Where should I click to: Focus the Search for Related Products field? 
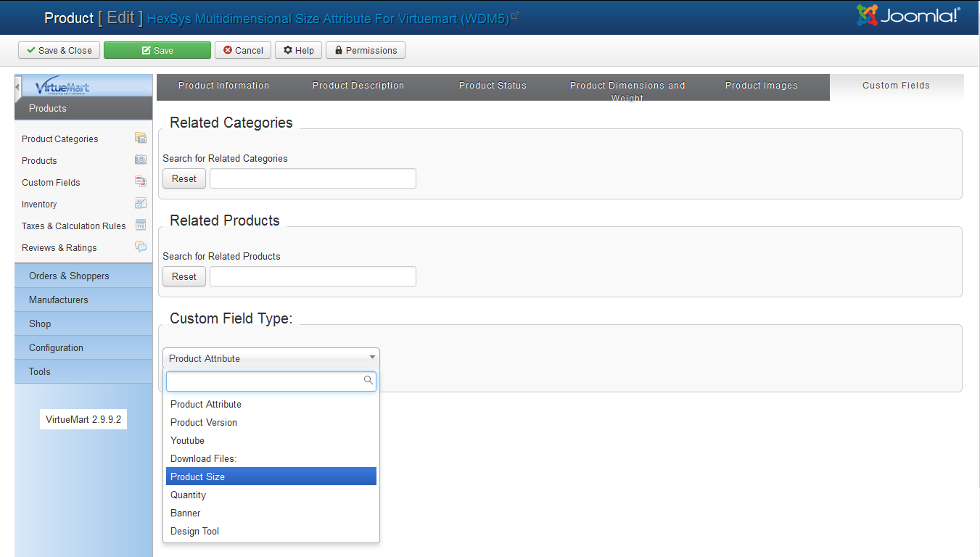pos(313,276)
